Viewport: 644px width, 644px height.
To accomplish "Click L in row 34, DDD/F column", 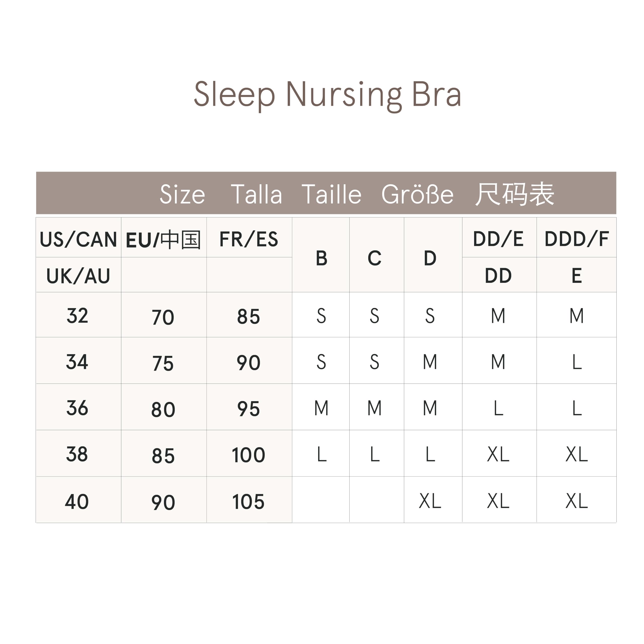I will tap(577, 362).
